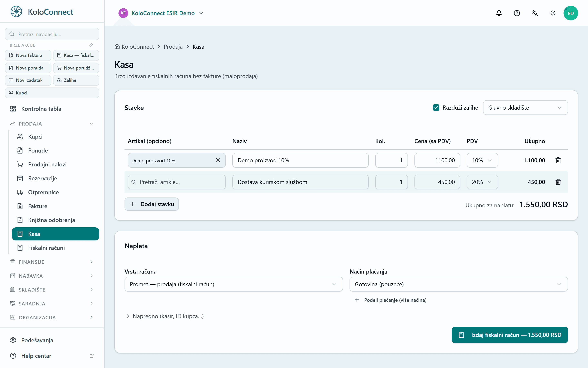Expand the SKLADIŠTE navigation section
This screenshot has width=588, height=368.
[52, 289]
